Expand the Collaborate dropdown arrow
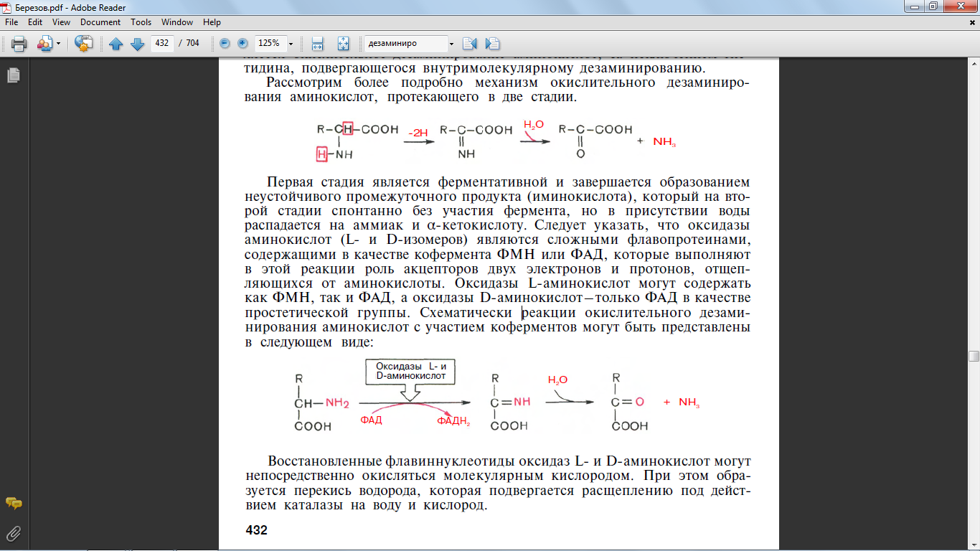 [59, 44]
